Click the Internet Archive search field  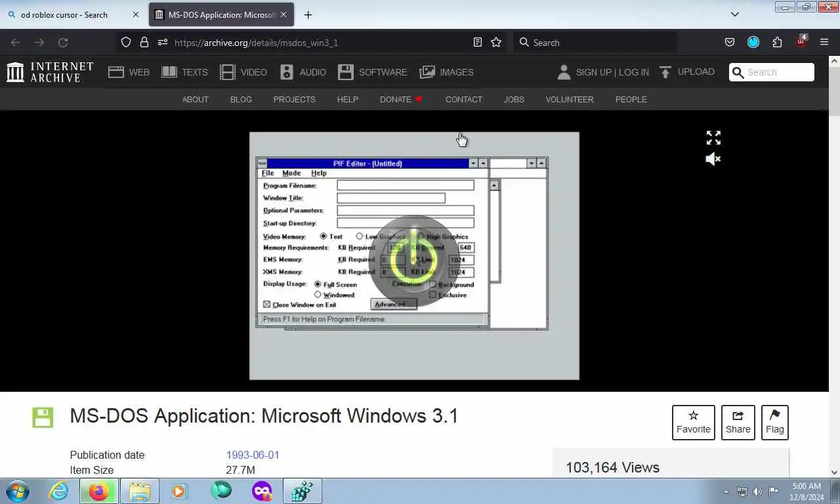(x=772, y=72)
